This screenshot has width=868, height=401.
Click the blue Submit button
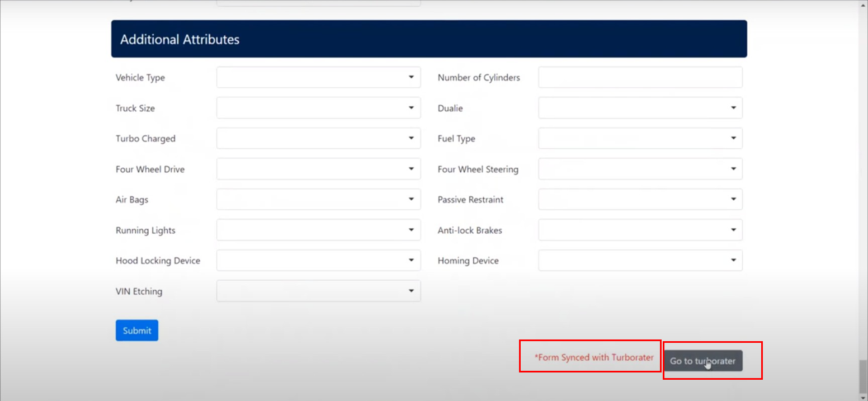[137, 331]
